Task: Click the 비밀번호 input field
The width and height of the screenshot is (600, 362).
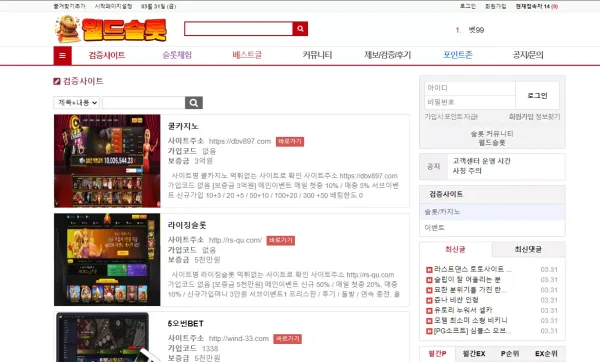Action: click(x=470, y=103)
